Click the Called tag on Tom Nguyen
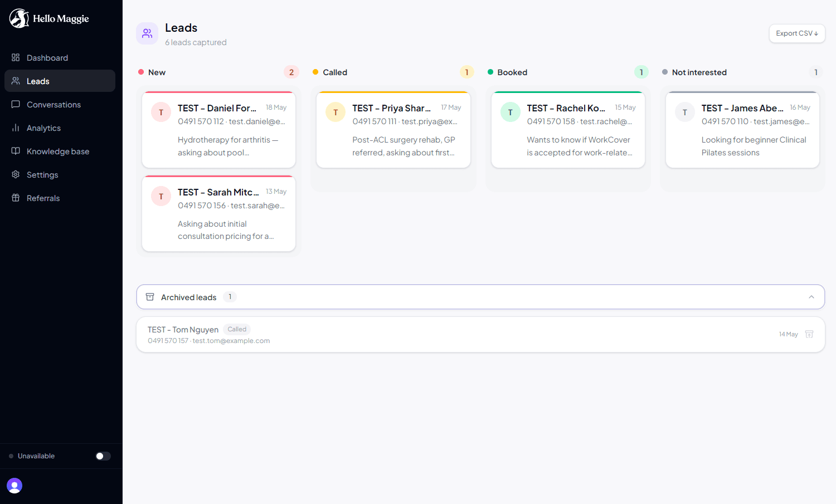836x504 pixels. coord(237,329)
